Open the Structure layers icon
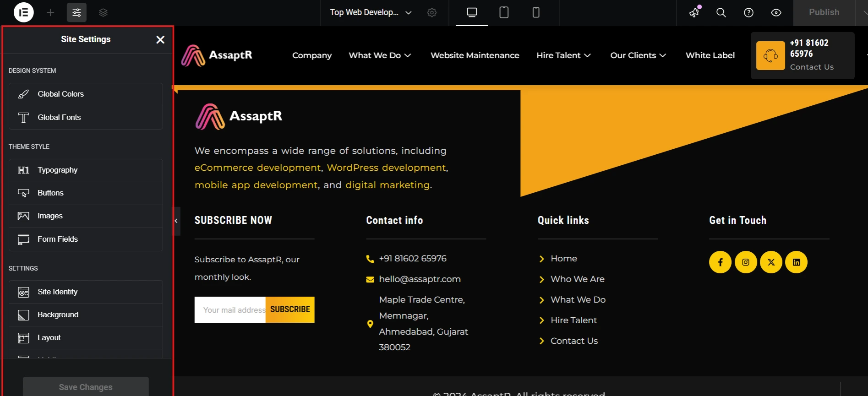The width and height of the screenshot is (868, 396). (103, 12)
